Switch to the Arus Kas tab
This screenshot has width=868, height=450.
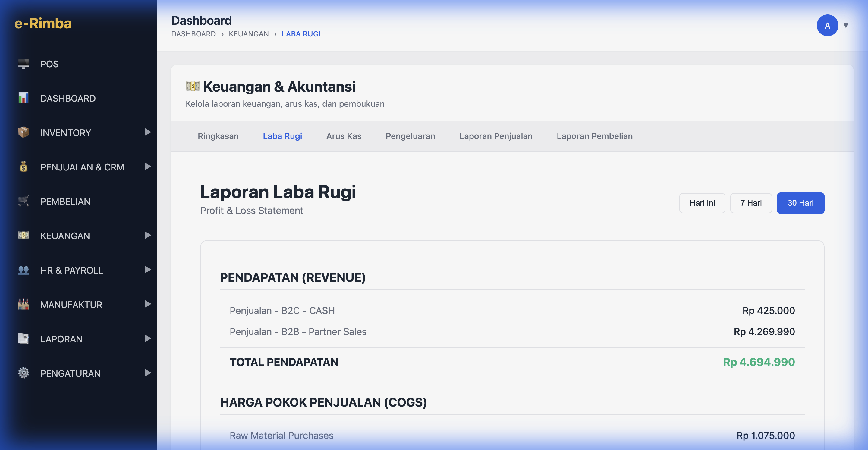(343, 136)
